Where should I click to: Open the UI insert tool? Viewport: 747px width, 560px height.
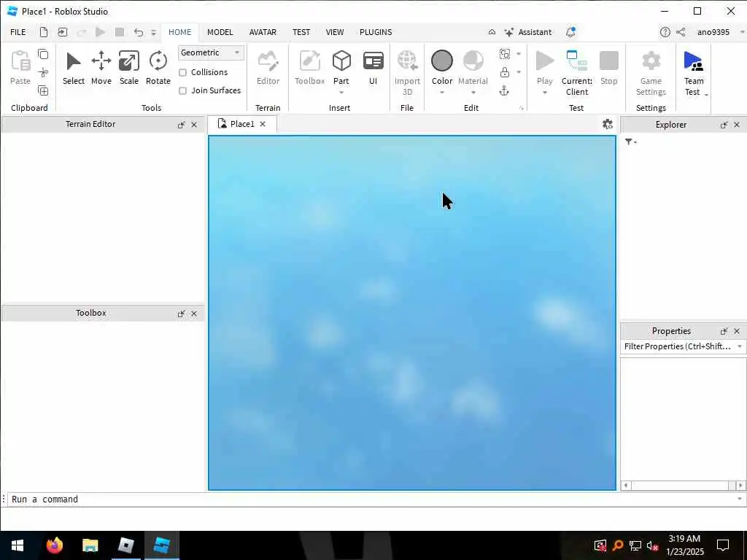[x=373, y=68]
